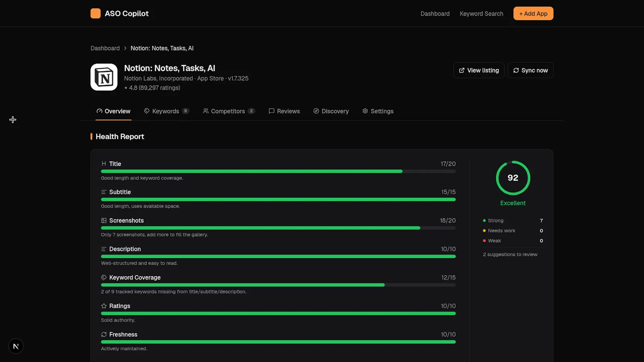Click the Dashboard breadcrumb link

[105, 48]
